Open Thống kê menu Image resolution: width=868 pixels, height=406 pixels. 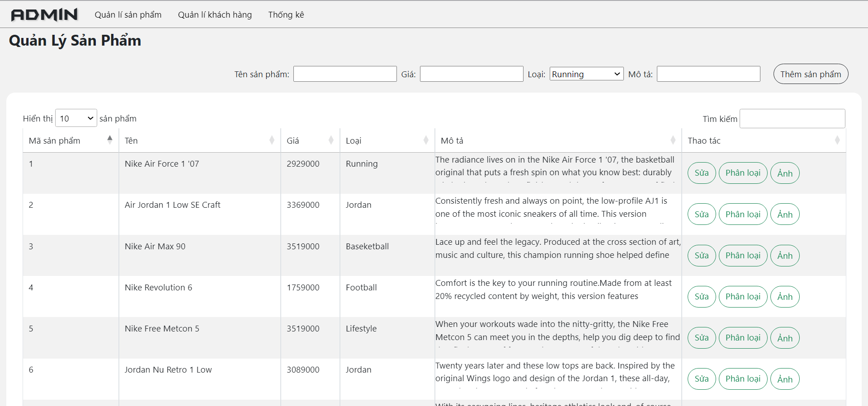coord(286,15)
